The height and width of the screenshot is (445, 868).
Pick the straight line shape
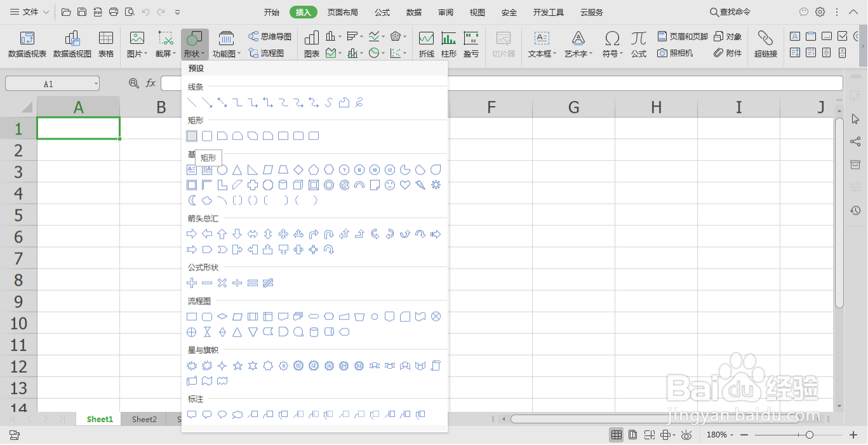point(192,102)
